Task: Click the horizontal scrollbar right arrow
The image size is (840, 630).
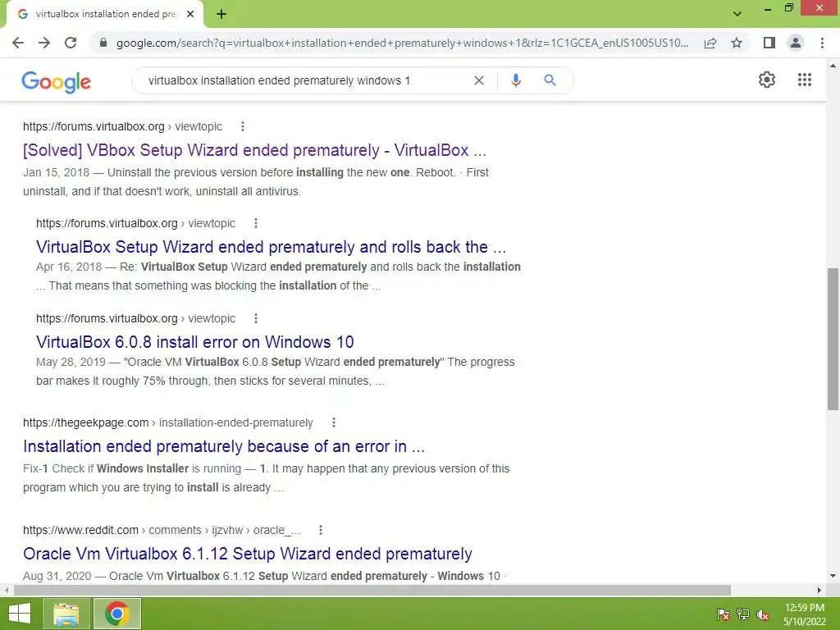Action: point(819,590)
